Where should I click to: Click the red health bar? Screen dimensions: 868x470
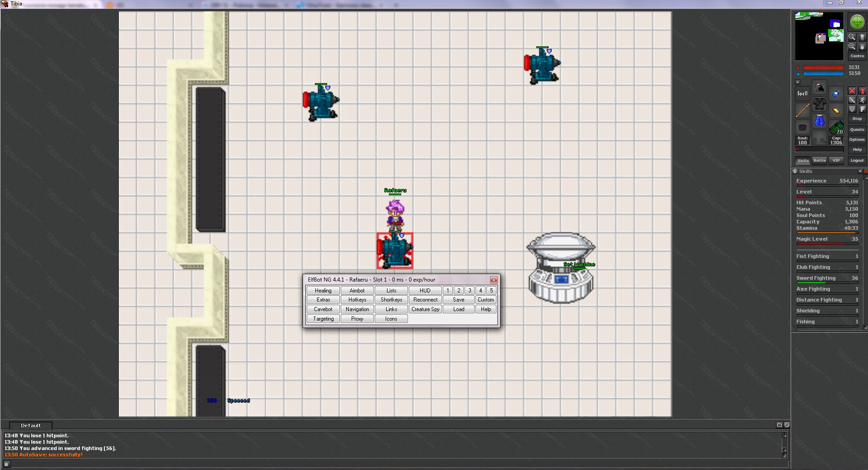(824, 68)
